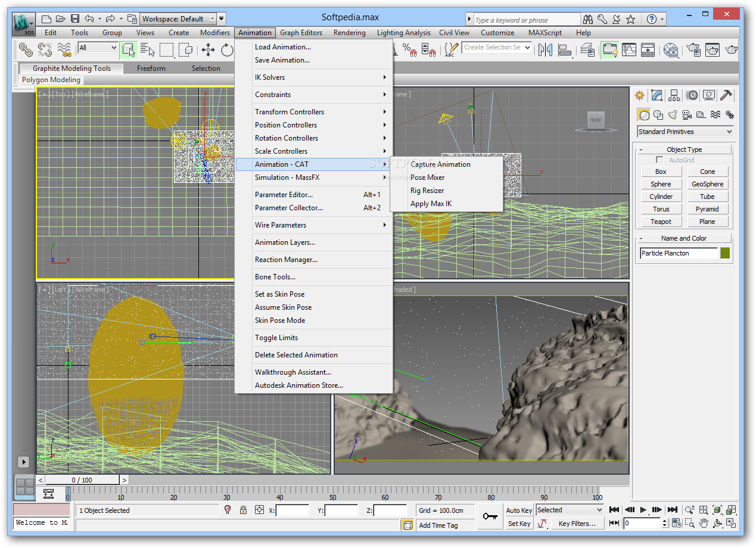Select the Lights category icon
The width and height of the screenshot is (756, 548).
point(673,115)
